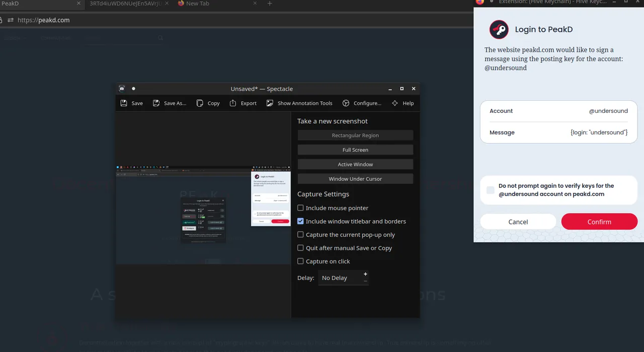Check Do not prompt again to verify keys

tap(491, 190)
